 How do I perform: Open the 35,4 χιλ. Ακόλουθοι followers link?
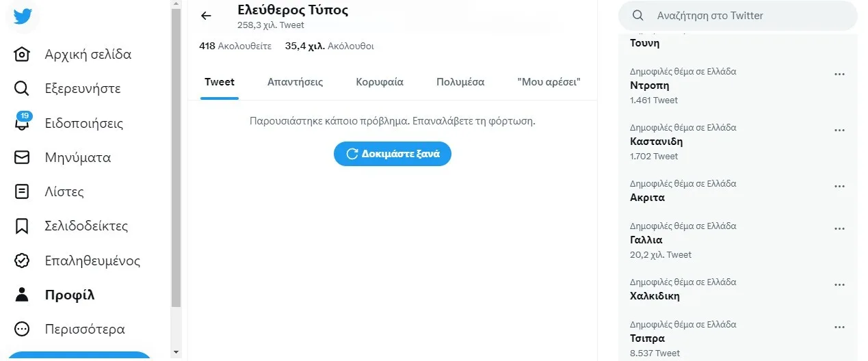click(x=329, y=46)
